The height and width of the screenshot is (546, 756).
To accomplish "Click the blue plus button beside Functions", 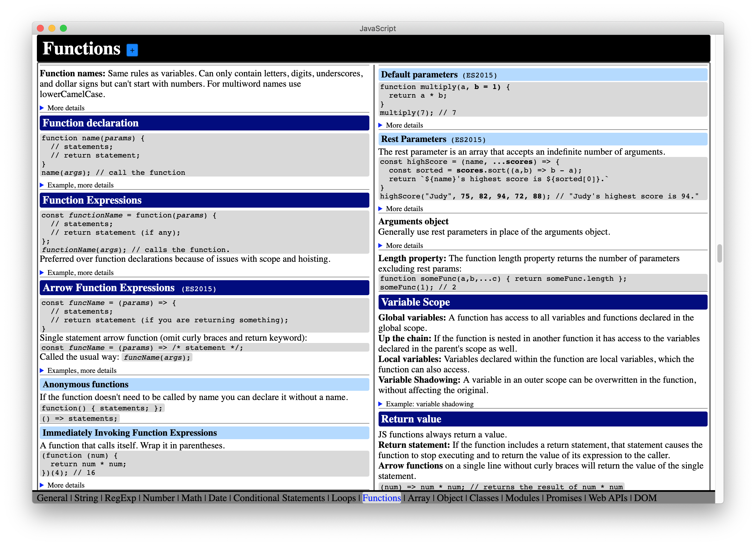I will [x=132, y=50].
